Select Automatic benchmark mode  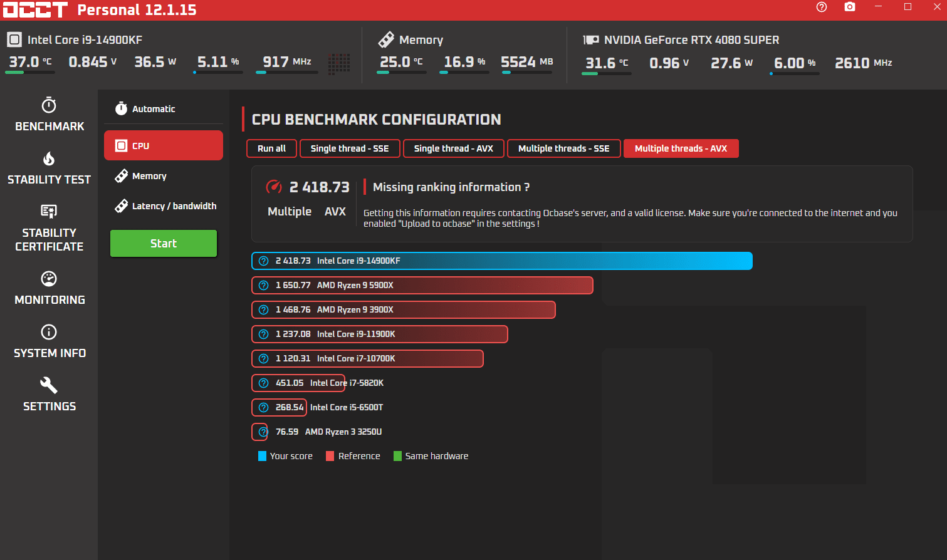[164, 109]
